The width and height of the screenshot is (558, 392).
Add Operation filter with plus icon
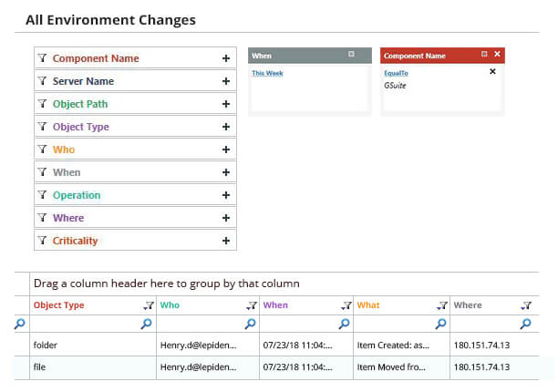(225, 195)
